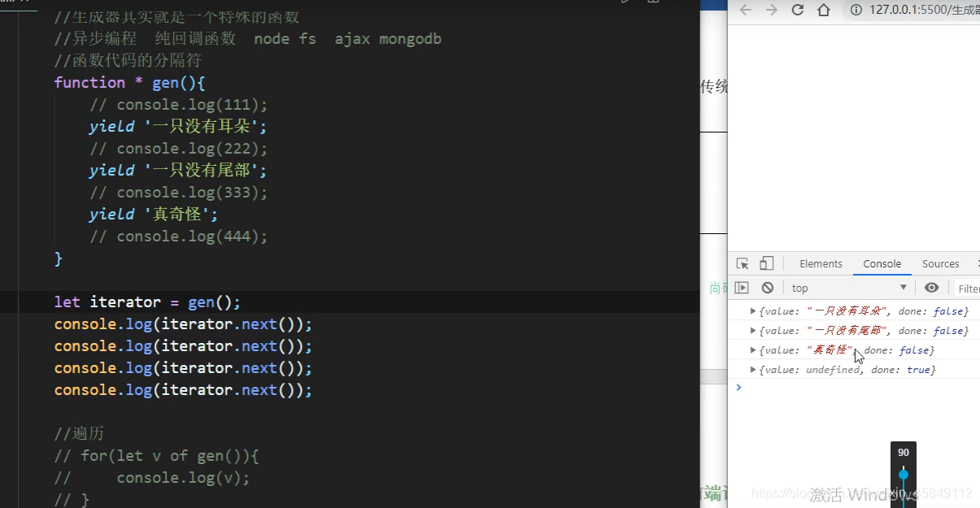This screenshot has width=980, height=508.
Task: Expand the object with value "真奇怪"
Action: pos(753,350)
